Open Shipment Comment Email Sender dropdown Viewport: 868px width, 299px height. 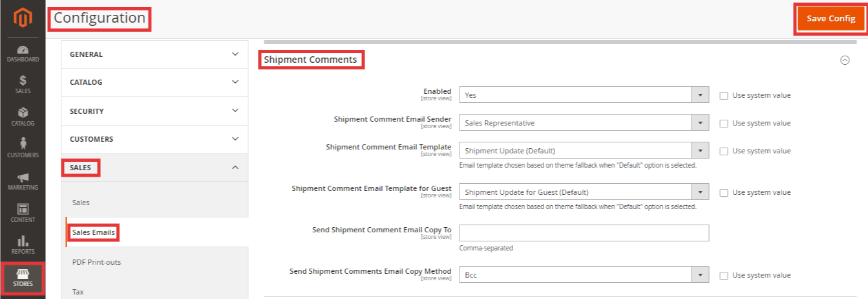pos(584,123)
